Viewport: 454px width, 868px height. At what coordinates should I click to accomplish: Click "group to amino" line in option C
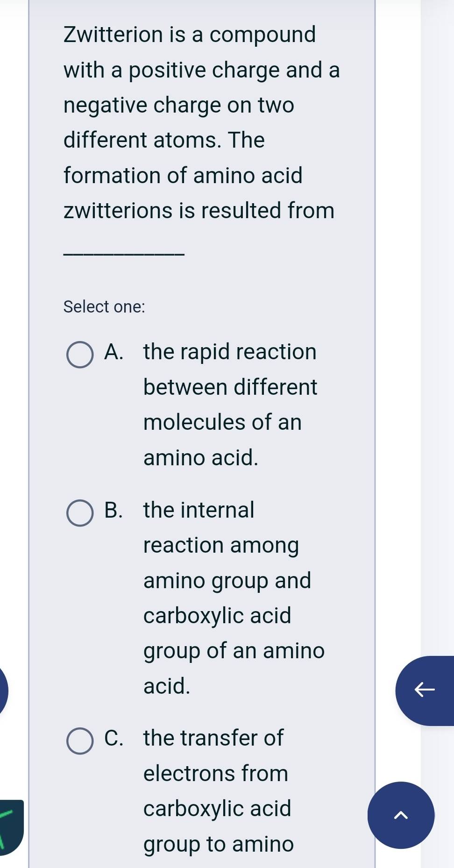click(x=219, y=844)
